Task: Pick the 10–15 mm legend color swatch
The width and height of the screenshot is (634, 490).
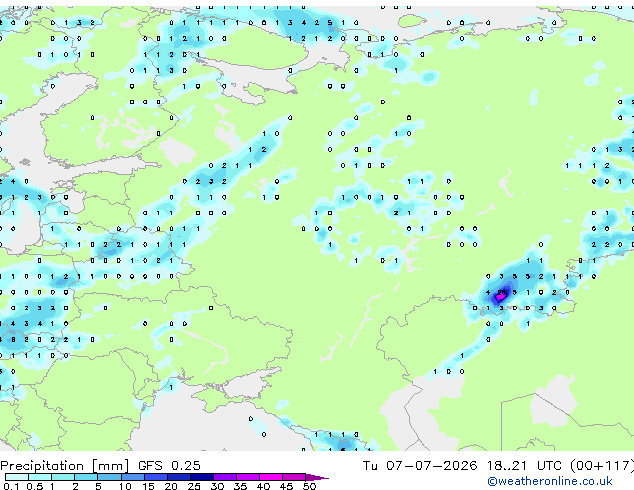Action: point(132,477)
